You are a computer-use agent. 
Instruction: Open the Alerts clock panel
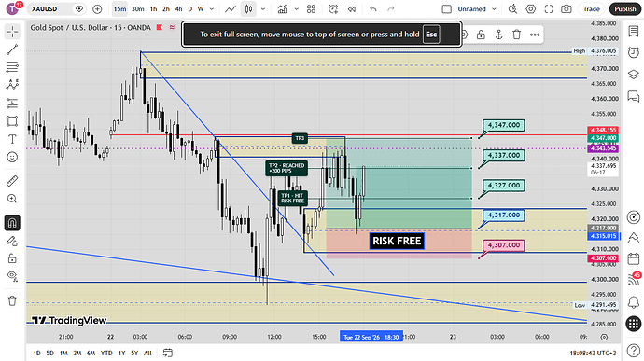tap(634, 52)
